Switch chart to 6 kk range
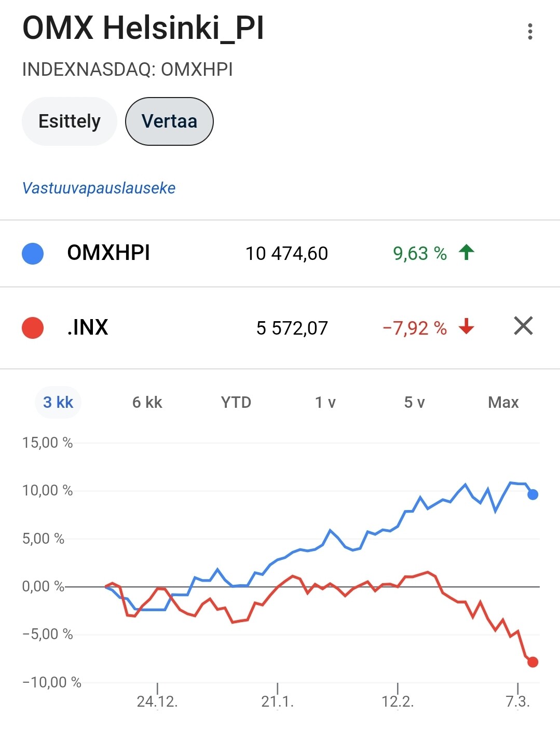Image resolution: width=560 pixels, height=730 pixels. tap(147, 402)
